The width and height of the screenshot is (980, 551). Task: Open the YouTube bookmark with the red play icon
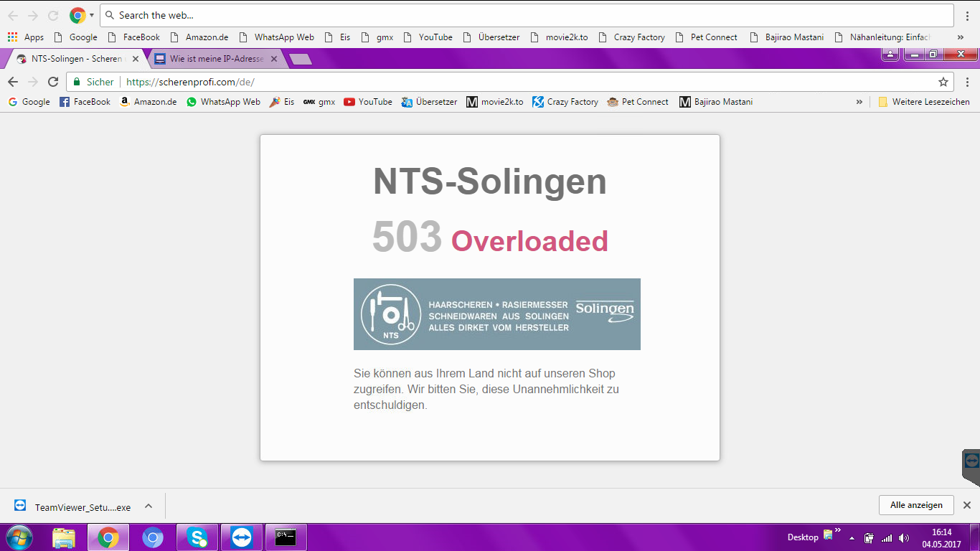pyautogui.click(x=368, y=102)
